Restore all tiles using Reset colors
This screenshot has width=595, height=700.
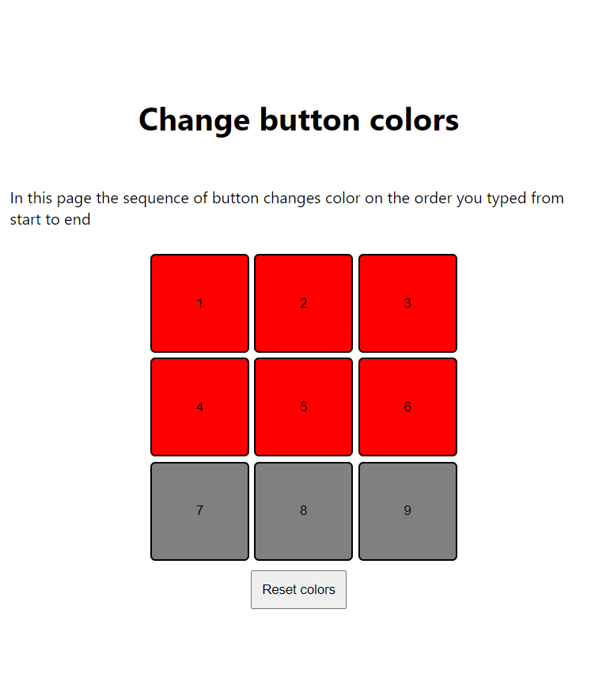[298, 589]
